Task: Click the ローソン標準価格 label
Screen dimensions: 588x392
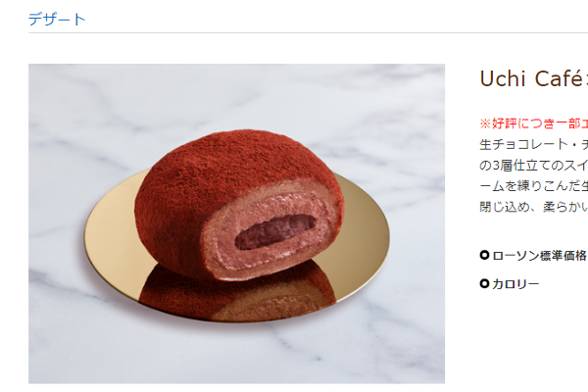Action: [x=540, y=256]
